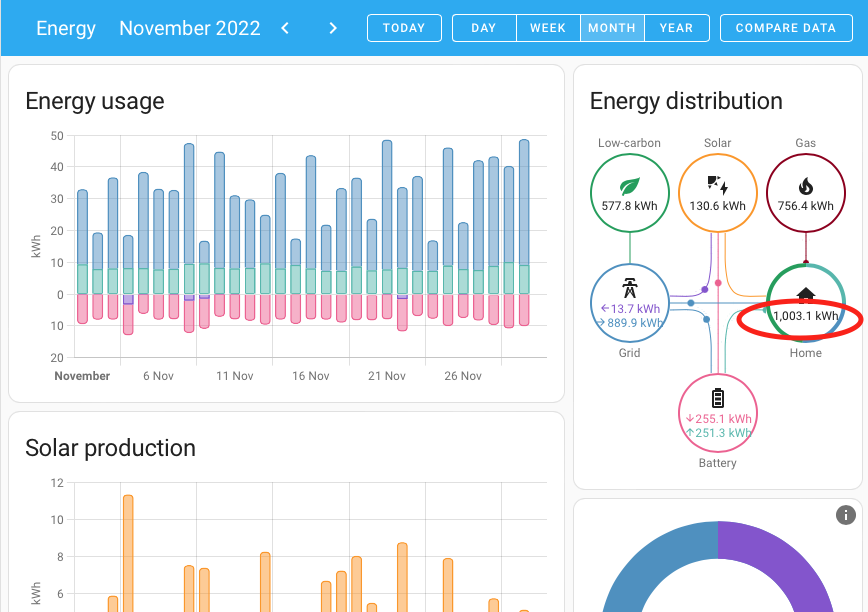Click the Low-carbon leaf icon

pyautogui.click(x=629, y=186)
